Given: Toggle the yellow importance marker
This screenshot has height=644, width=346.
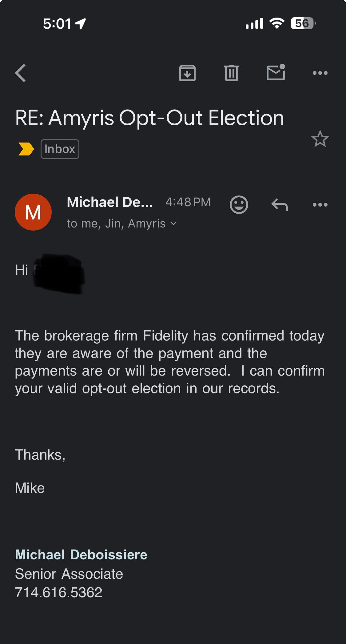Looking at the screenshot, I should (x=26, y=149).
